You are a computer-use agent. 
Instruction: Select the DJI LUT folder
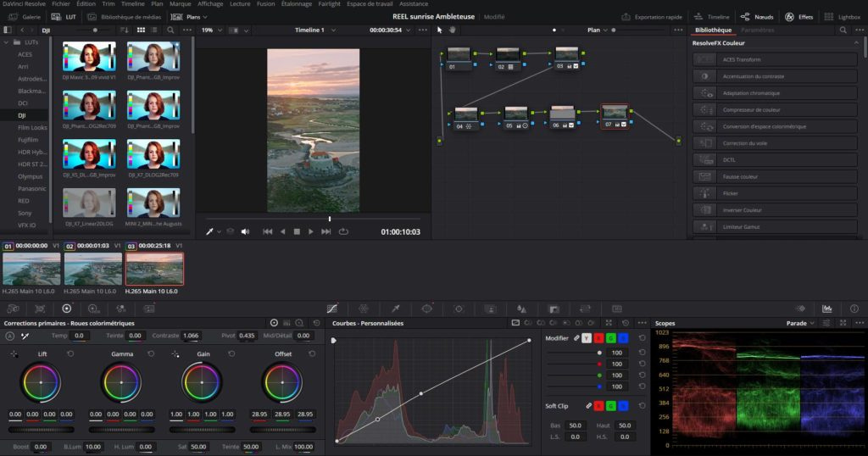pos(23,114)
